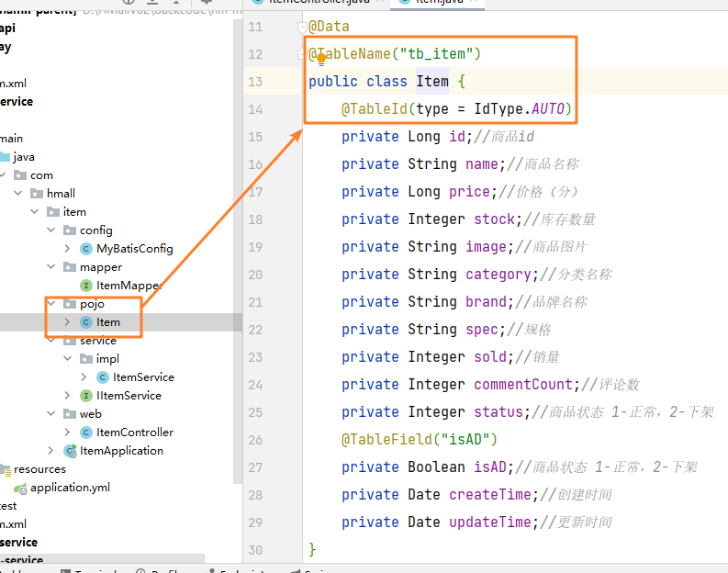Select application.yml in project tree
The width and height of the screenshot is (728, 573).
(70, 488)
